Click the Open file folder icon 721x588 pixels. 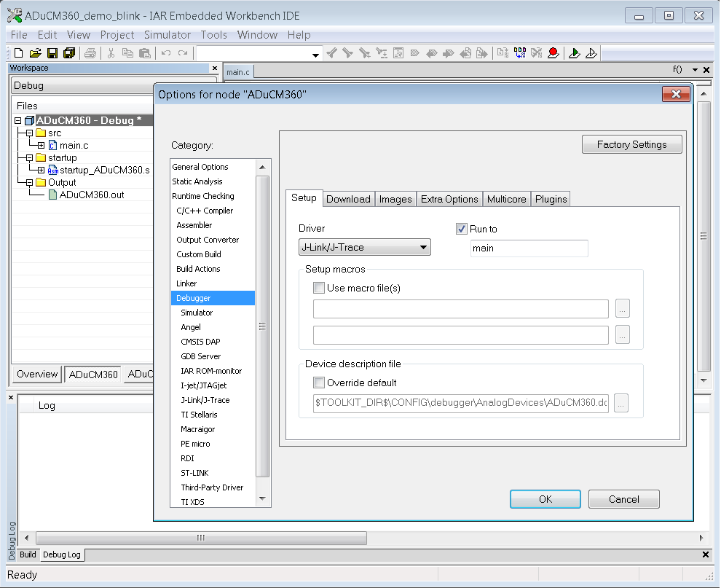coord(36,53)
